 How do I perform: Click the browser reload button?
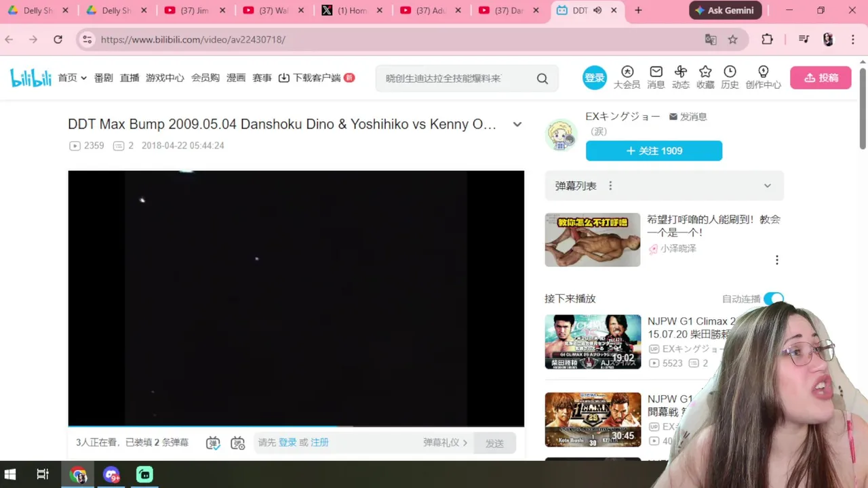pos(58,39)
